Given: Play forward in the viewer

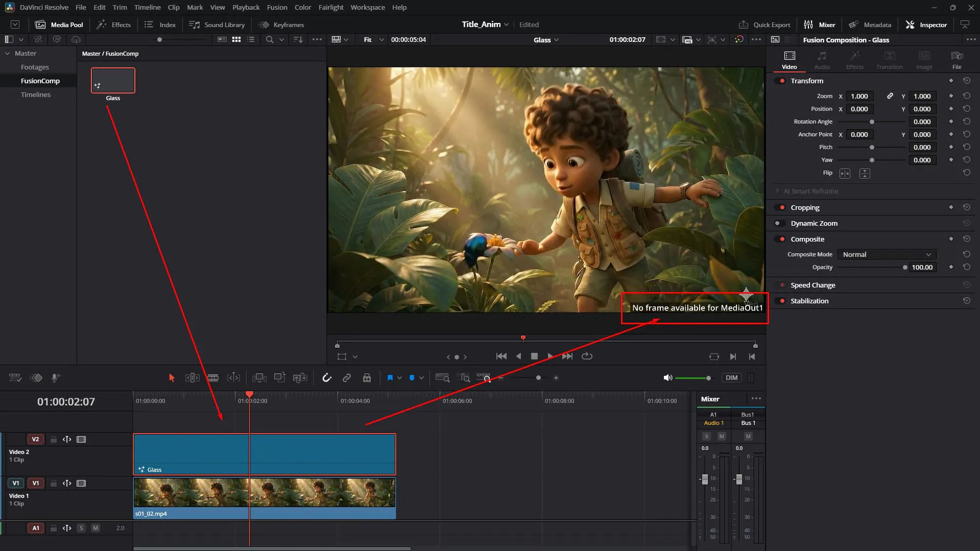Looking at the screenshot, I should [x=551, y=356].
